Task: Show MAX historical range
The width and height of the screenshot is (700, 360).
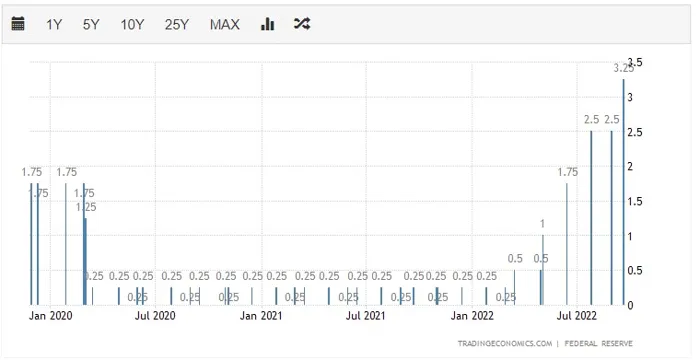Action: 225,24
